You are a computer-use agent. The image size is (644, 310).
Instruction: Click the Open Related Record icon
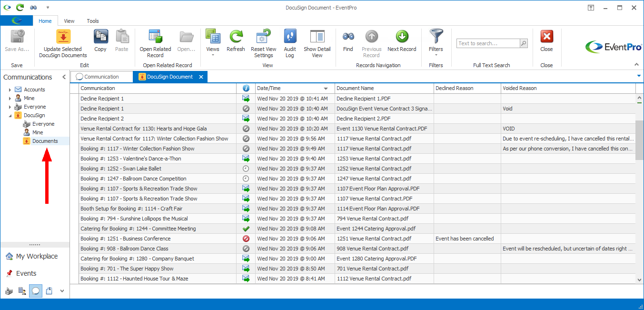155,37
